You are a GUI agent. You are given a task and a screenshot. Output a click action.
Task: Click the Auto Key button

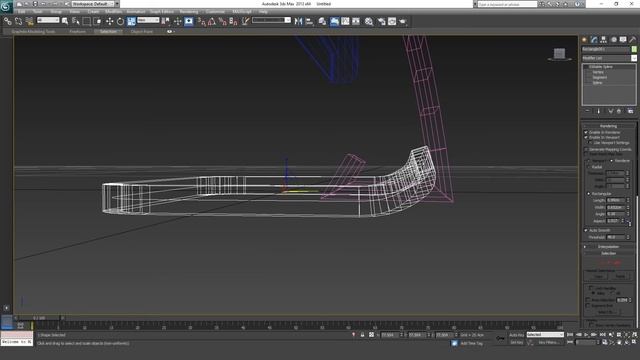coord(516,335)
